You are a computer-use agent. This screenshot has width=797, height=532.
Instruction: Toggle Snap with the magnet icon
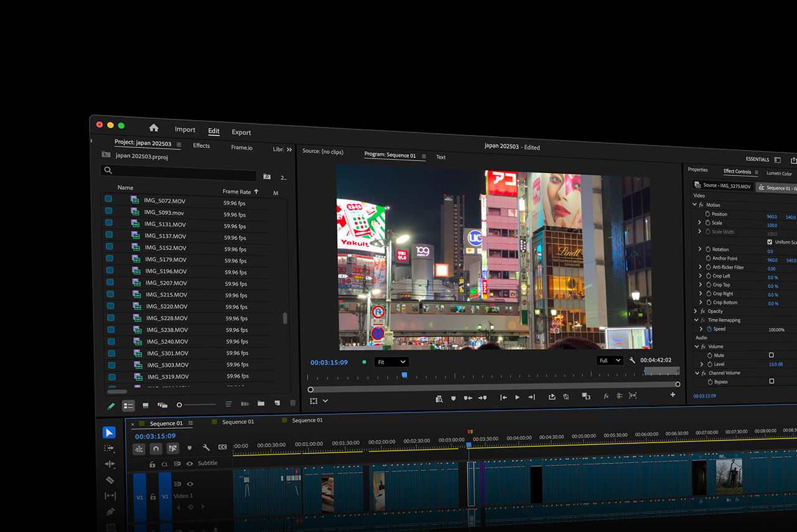coord(156,449)
